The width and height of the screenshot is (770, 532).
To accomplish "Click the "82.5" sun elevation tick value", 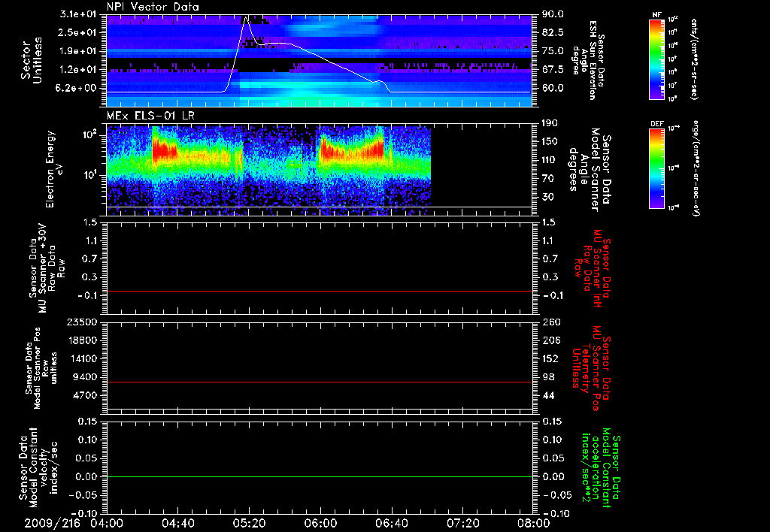I will [x=553, y=32].
